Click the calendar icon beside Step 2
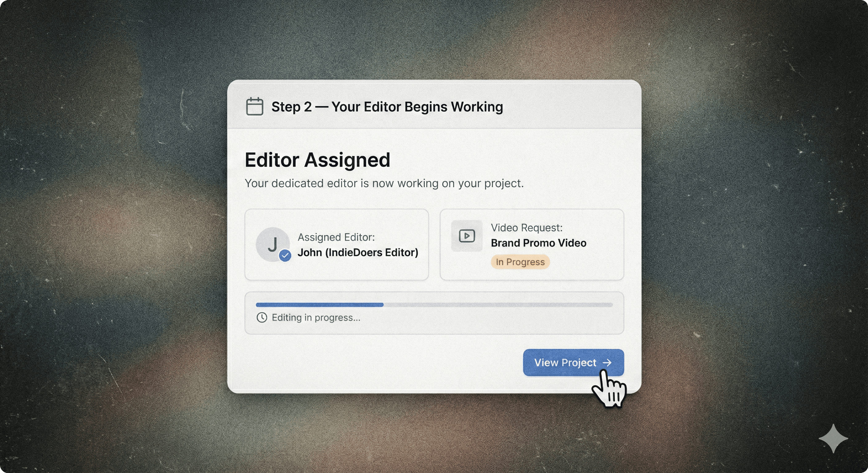Screen dimensions: 868x473 (x=254, y=106)
